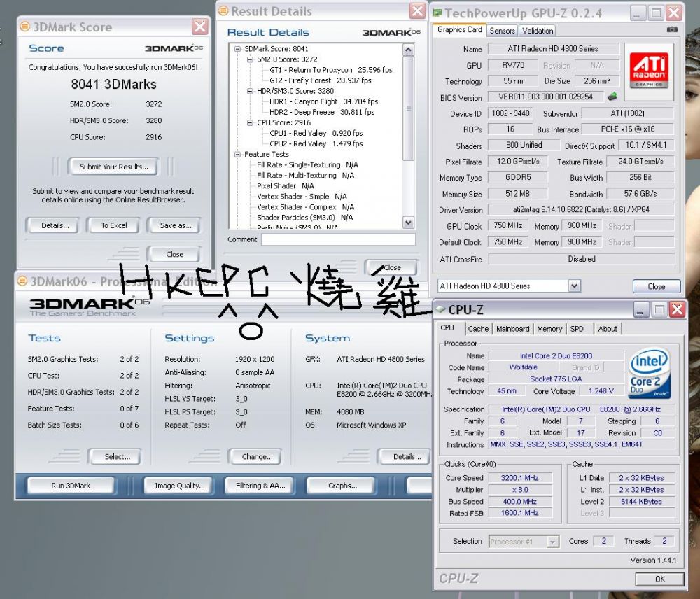Click Close in the Result Details window
700x599 pixels.
pos(391,267)
